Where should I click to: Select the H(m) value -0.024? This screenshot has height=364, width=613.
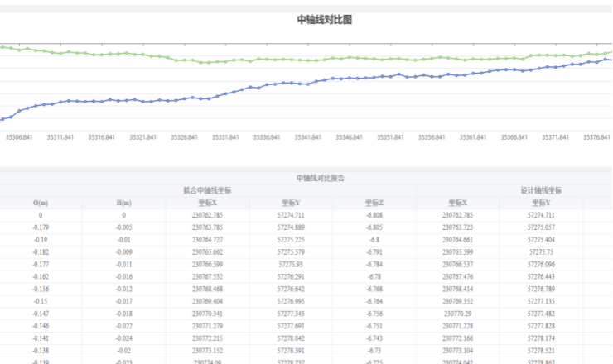(124, 338)
